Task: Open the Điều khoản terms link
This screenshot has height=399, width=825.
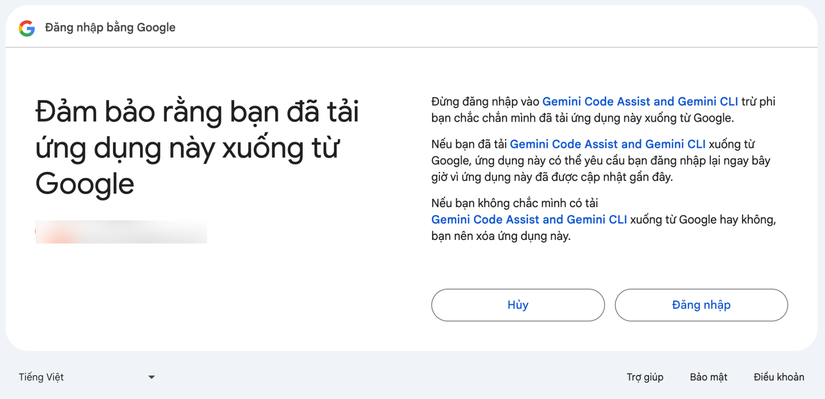Action: [x=779, y=377]
